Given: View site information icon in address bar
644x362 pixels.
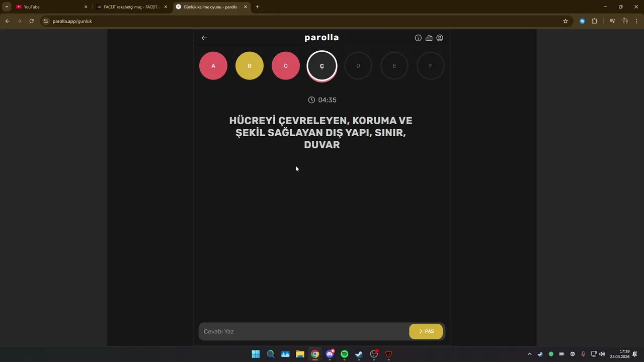Looking at the screenshot, I should tap(46, 21).
